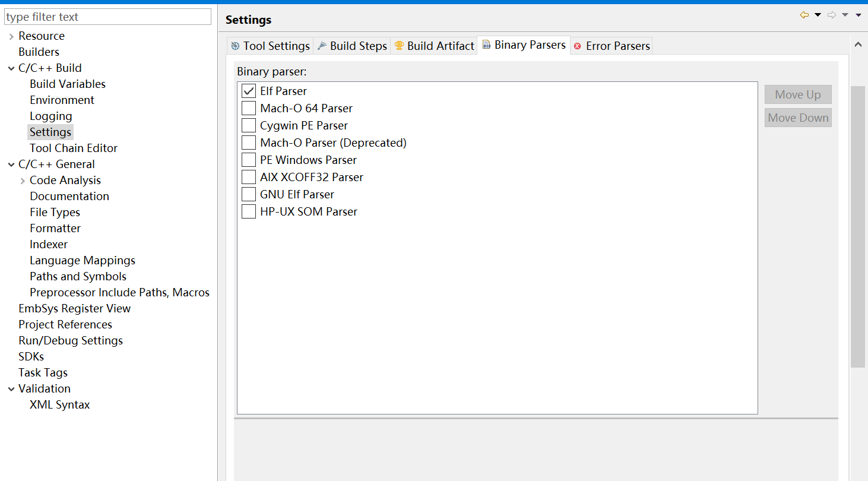868x481 pixels.
Task: Select Logging in the tree
Action: [x=50, y=116]
